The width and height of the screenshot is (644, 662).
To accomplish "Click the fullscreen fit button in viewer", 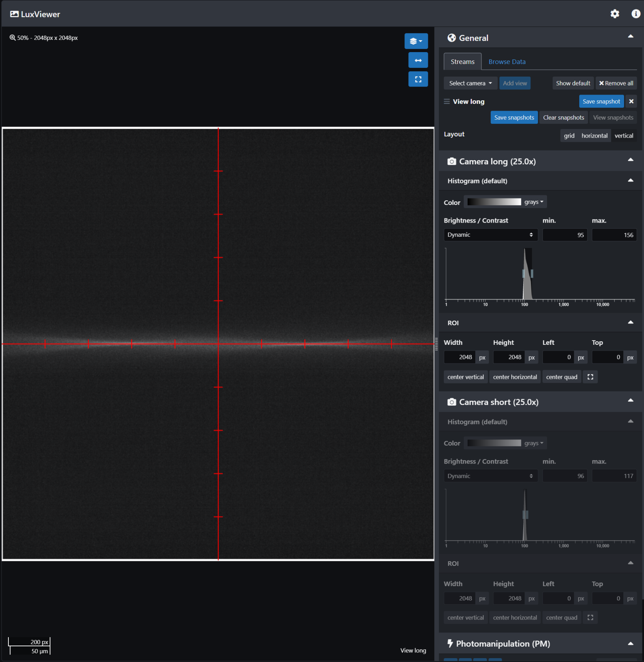I will tap(418, 79).
